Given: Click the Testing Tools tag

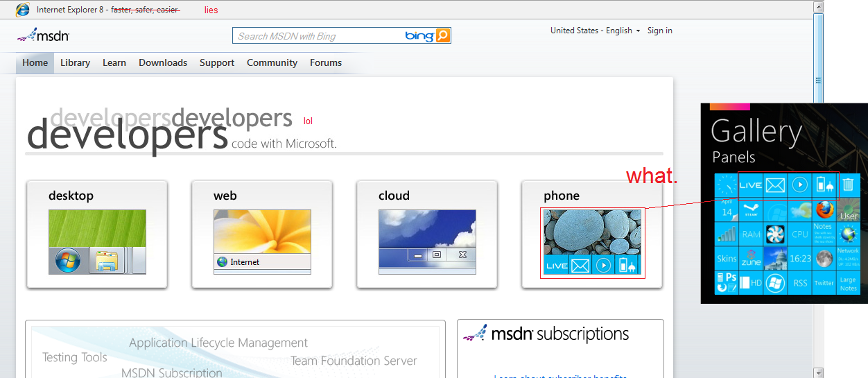Looking at the screenshot, I should (75, 357).
